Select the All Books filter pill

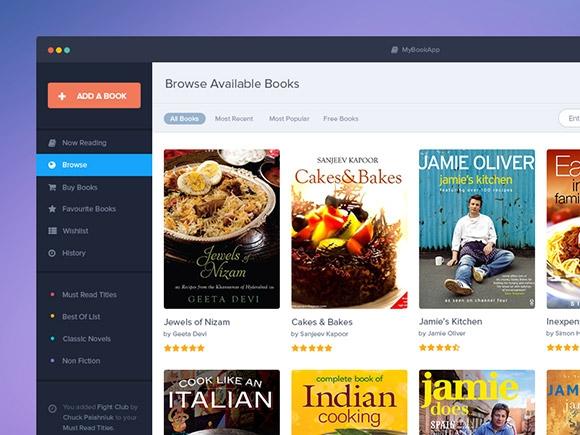click(185, 119)
